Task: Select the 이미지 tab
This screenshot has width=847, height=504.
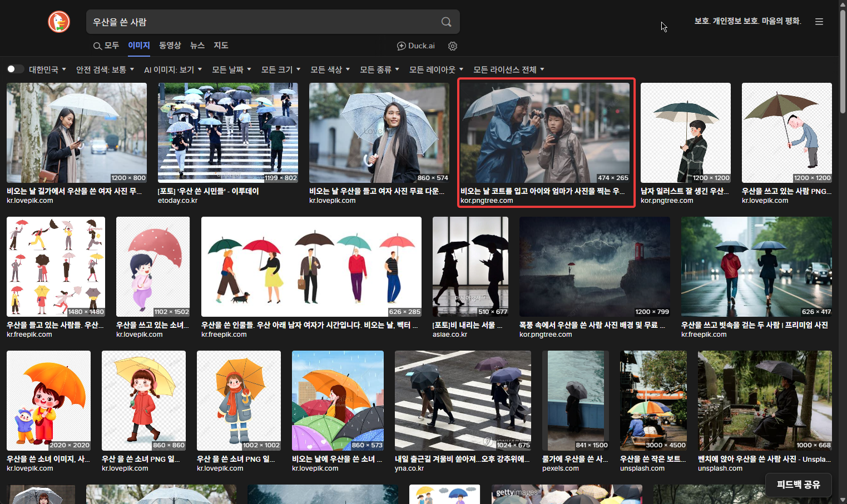Action: (x=139, y=46)
